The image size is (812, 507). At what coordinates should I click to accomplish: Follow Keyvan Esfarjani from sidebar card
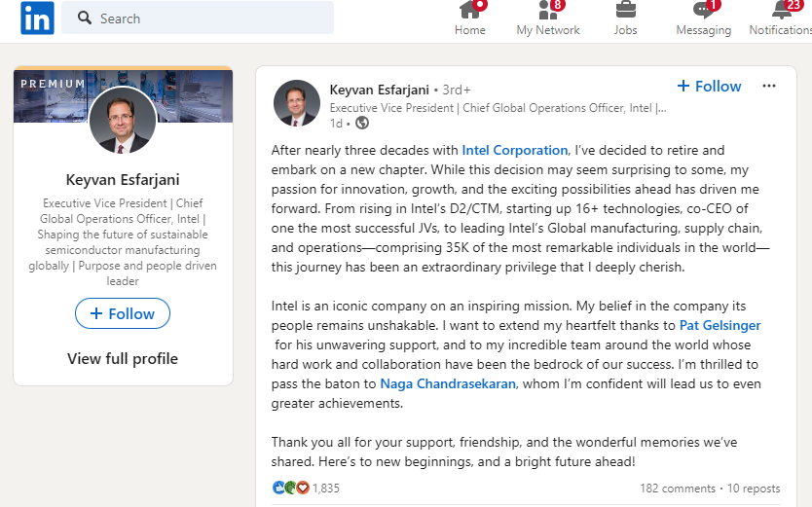point(123,313)
